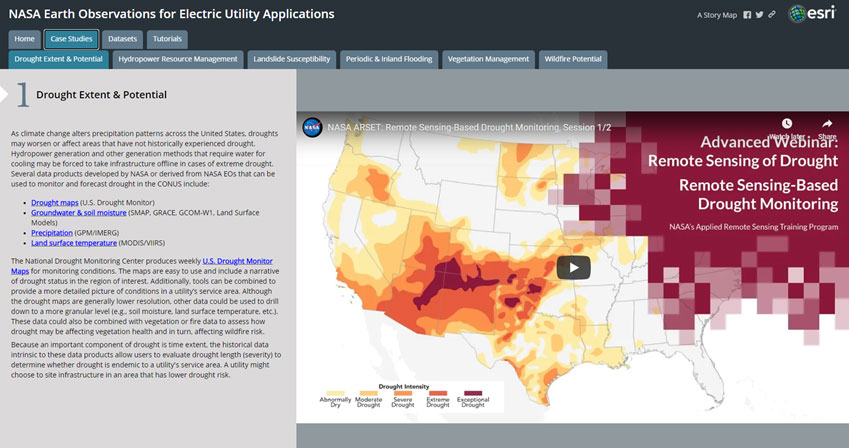Click the video title NASA ARSET link

pos(469,127)
